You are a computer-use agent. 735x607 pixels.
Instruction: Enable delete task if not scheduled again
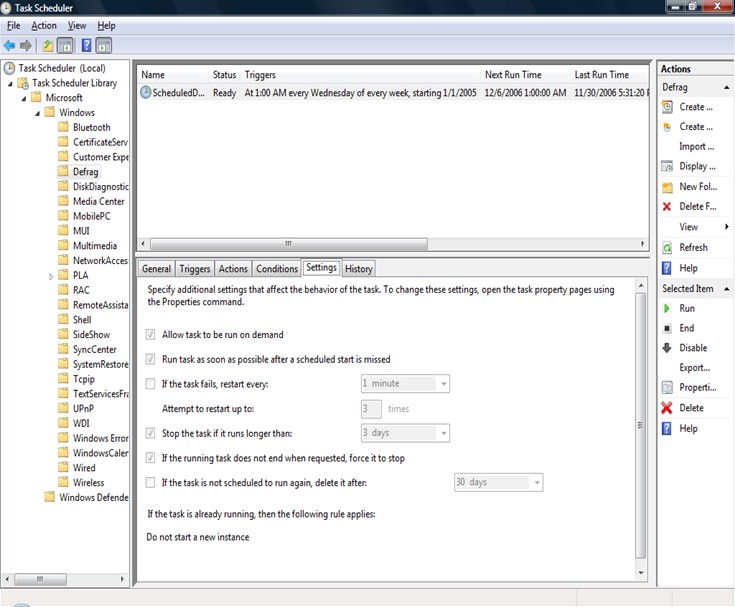pos(150,482)
